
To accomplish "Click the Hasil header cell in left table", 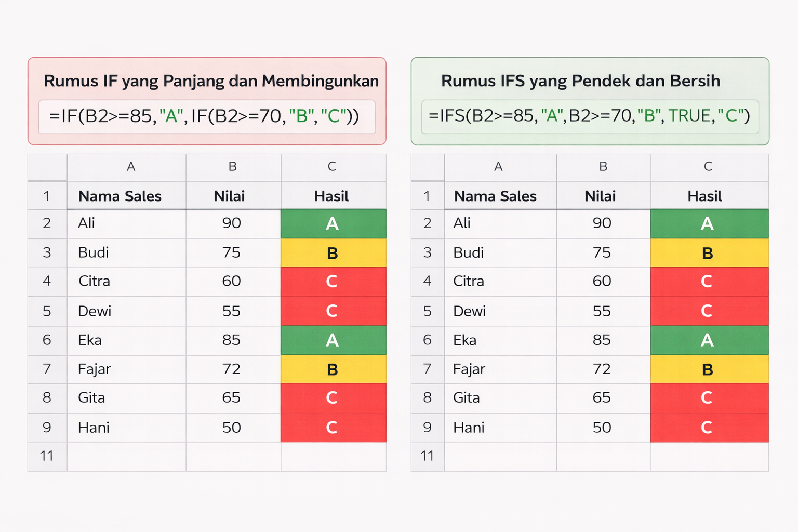I will tap(332, 196).
